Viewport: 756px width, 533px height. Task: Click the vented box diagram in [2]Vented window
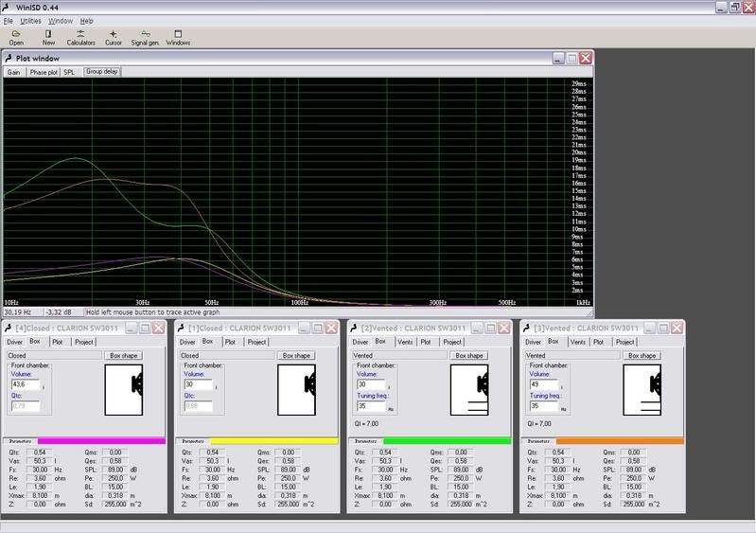pos(469,390)
